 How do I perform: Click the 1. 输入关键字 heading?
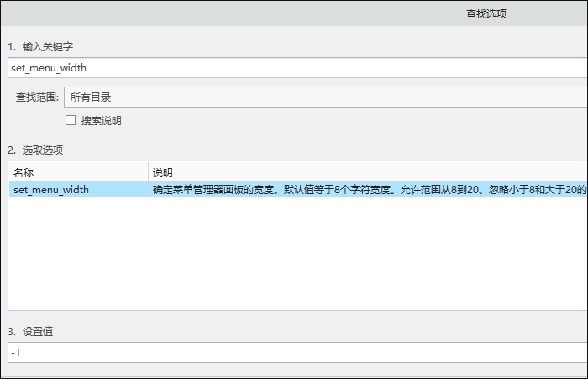point(40,46)
